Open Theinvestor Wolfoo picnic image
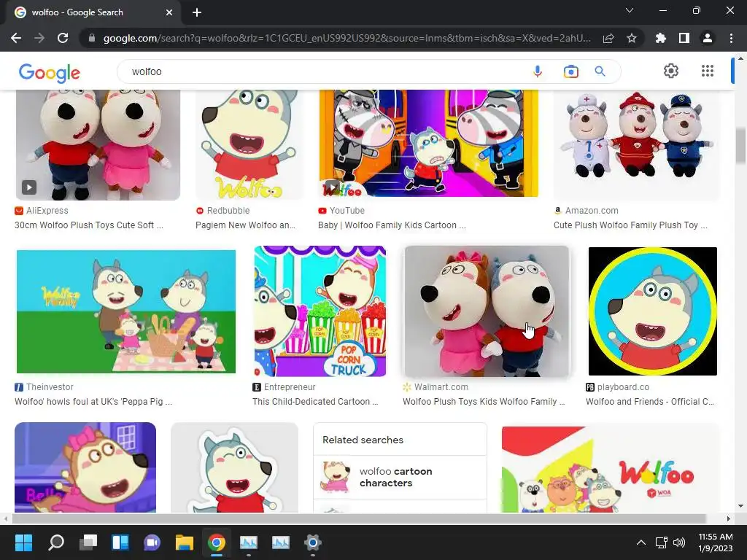The image size is (747, 560). point(126,311)
